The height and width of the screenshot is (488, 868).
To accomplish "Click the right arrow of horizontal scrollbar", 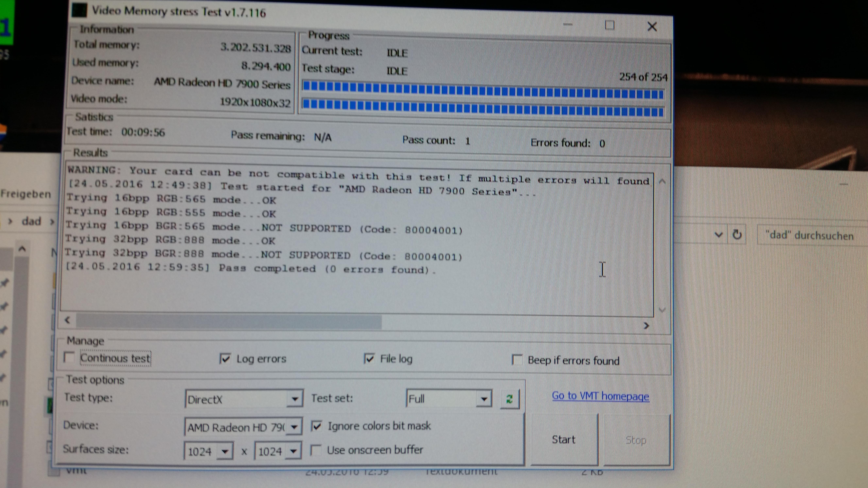I will point(646,326).
